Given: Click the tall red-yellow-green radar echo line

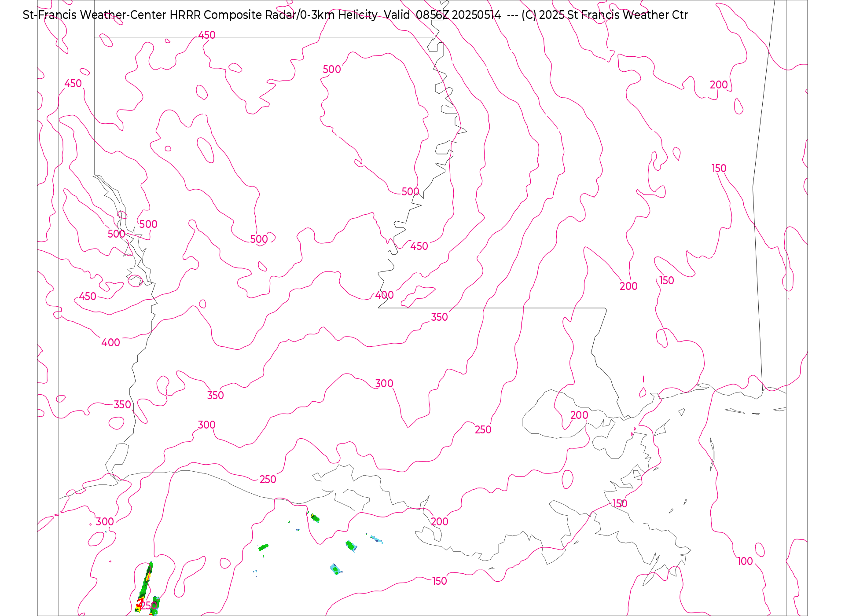Looking at the screenshot, I should click(145, 586).
